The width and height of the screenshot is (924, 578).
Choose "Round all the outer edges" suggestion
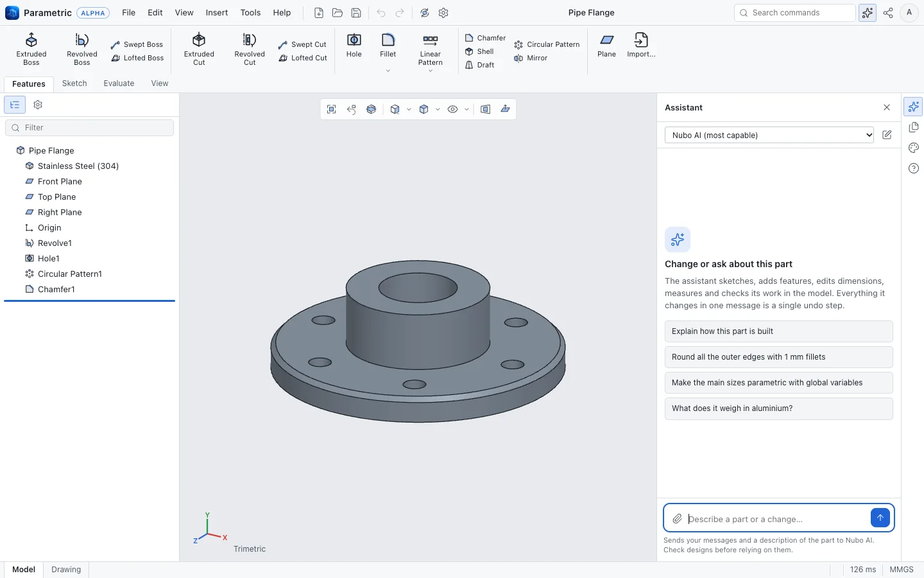[779, 357]
